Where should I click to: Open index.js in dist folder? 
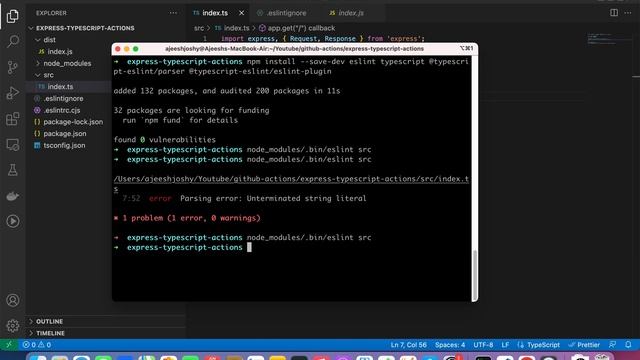tap(60, 52)
